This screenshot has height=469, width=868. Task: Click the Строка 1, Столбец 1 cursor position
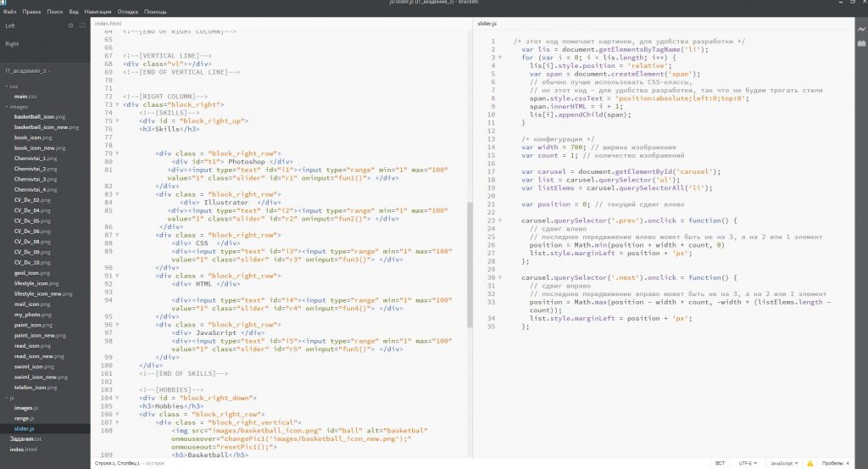point(117,463)
